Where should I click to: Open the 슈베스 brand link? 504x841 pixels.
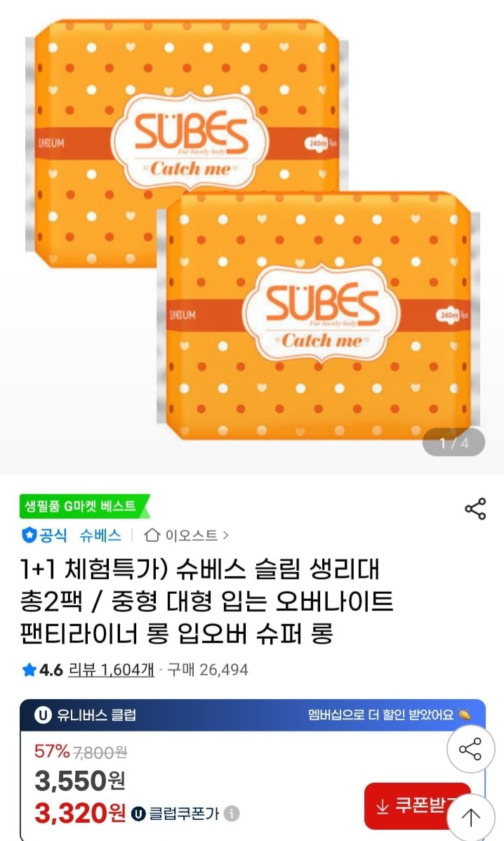pos(100,535)
